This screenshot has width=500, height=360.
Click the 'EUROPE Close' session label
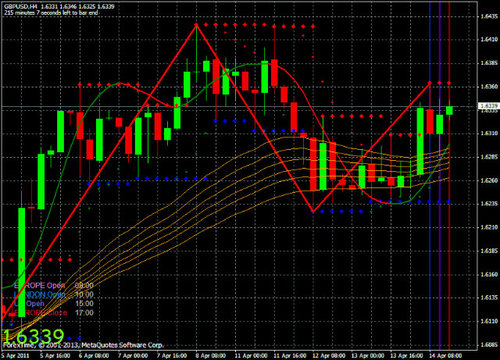pyautogui.click(x=41, y=313)
